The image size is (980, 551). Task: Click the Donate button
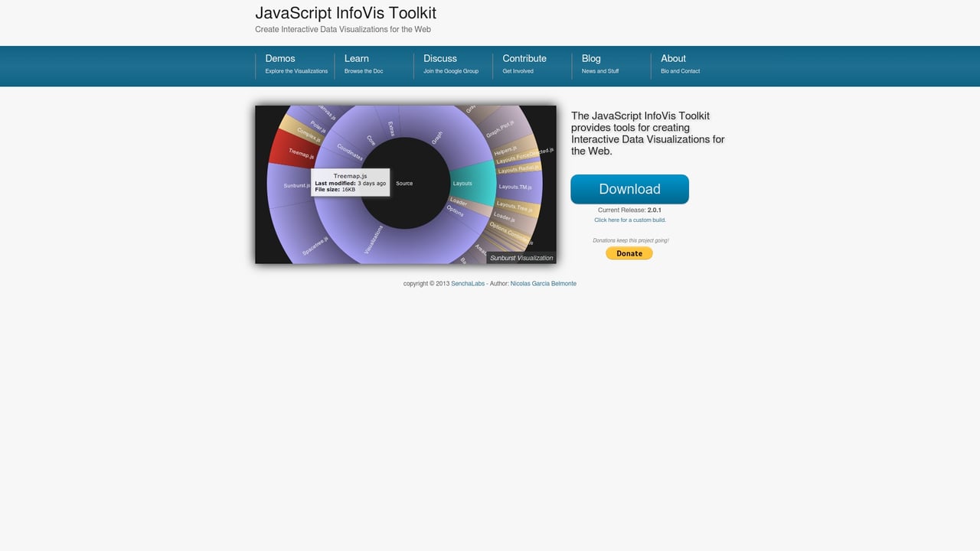(x=629, y=253)
